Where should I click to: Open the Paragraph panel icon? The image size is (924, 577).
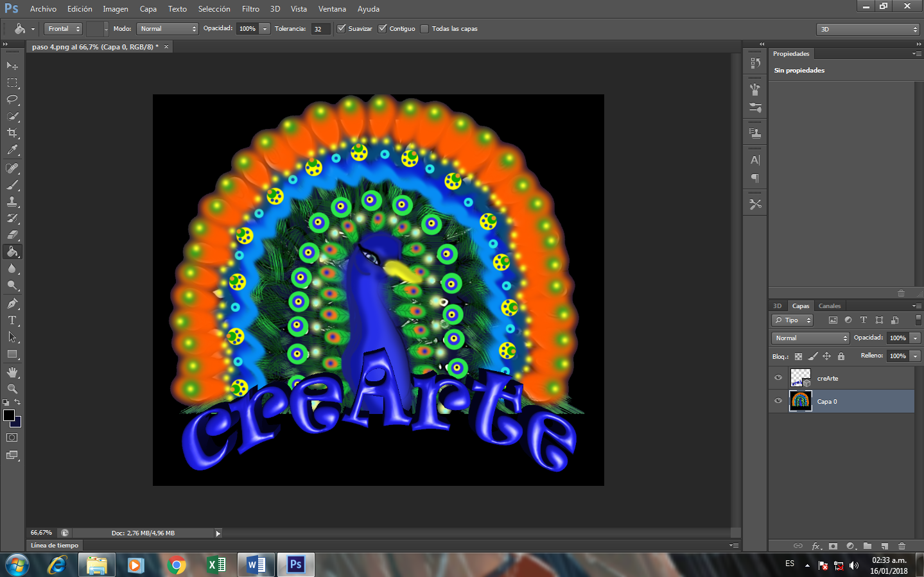[x=755, y=178]
